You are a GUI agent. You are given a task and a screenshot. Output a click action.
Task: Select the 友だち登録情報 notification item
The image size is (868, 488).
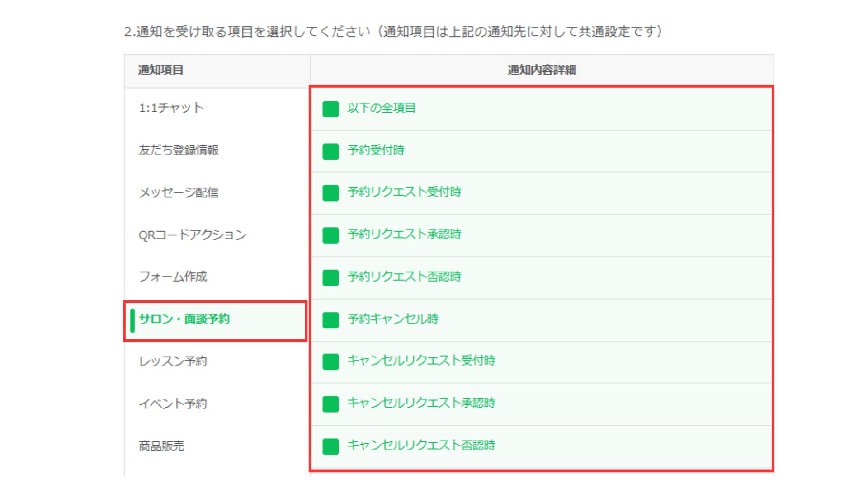[179, 150]
